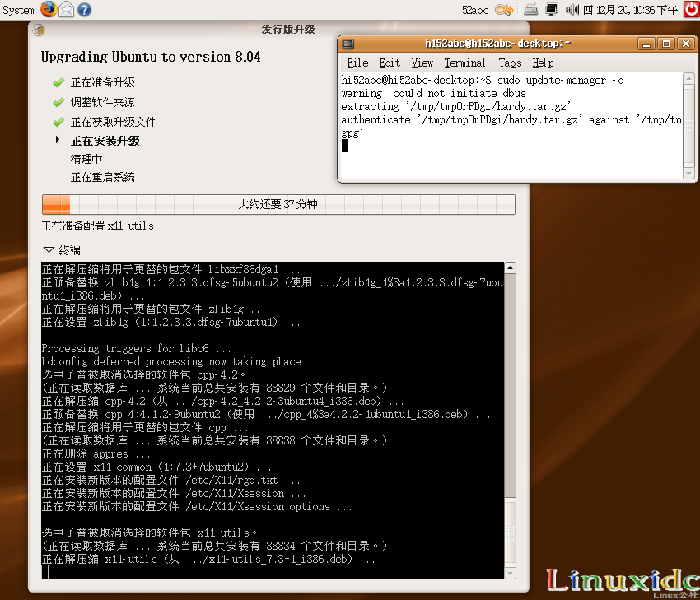Viewport: 700px width, 600px height.
Task: Click the red shutdown icon at top right
Action: point(689,9)
